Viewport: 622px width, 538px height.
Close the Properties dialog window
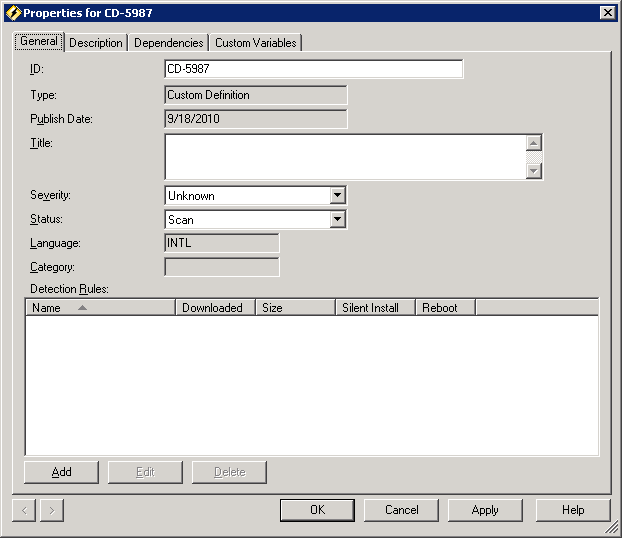tap(607, 12)
